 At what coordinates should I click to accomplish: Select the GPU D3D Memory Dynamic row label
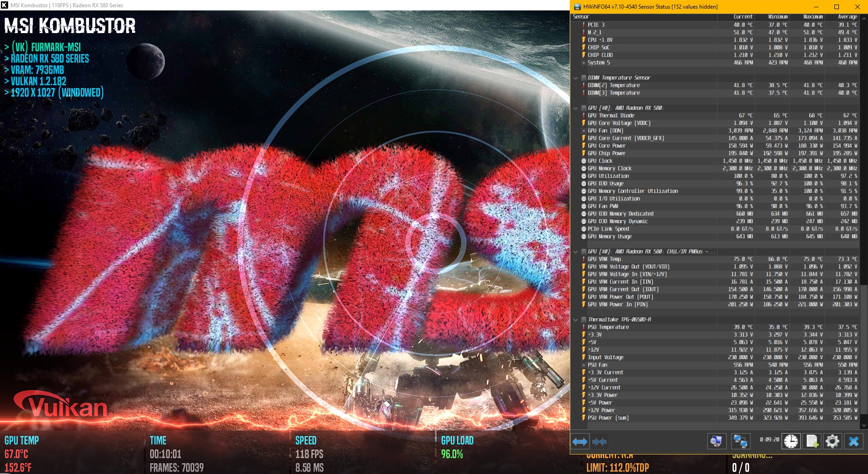click(x=618, y=221)
